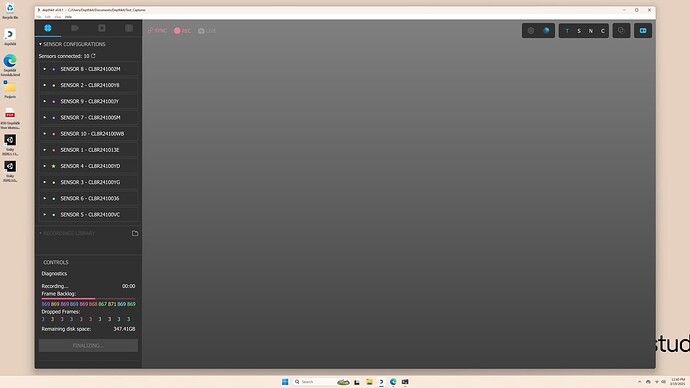
Task: Click the Frame Backlog progress bar
Action: [x=88, y=299]
